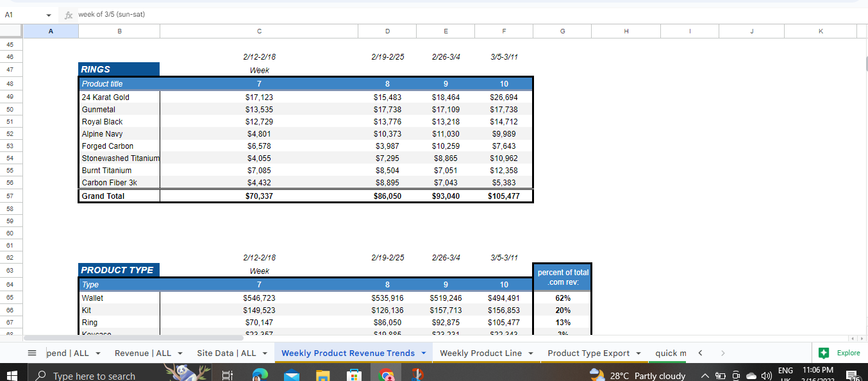Expand the Site Data | ALL tab arrow
This screenshot has width=868, height=381.
pos(265,353)
